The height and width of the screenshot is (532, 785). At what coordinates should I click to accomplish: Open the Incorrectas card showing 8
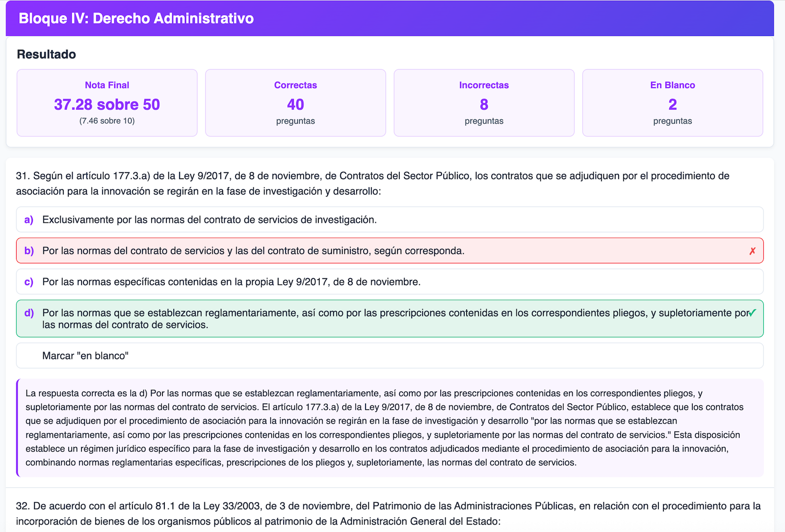(484, 103)
